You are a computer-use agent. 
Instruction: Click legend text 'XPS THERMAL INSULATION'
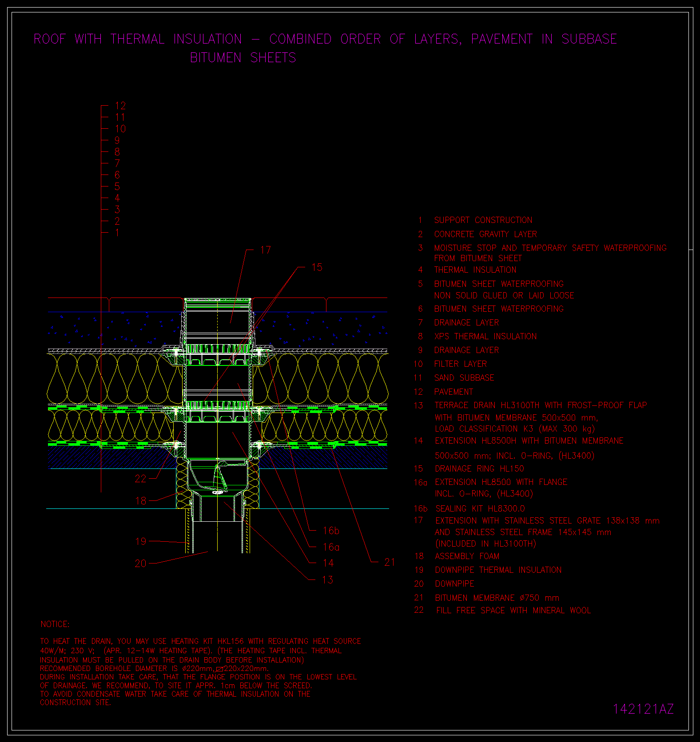pyautogui.click(x=485, y=336)
